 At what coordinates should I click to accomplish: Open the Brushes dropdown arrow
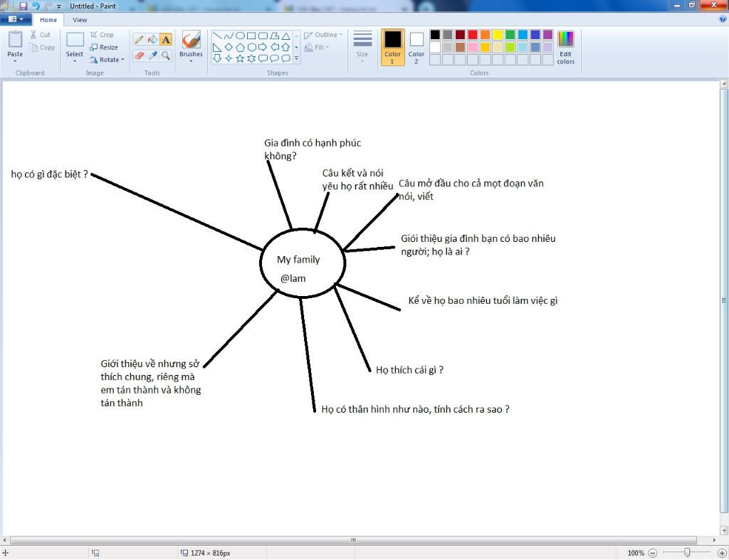tap(191, 61)
